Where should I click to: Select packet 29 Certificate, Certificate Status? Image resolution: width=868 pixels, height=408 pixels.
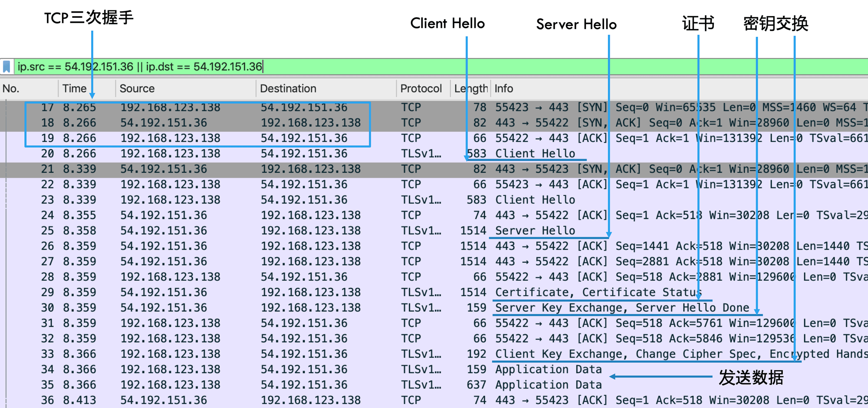(x=434, y=293)
